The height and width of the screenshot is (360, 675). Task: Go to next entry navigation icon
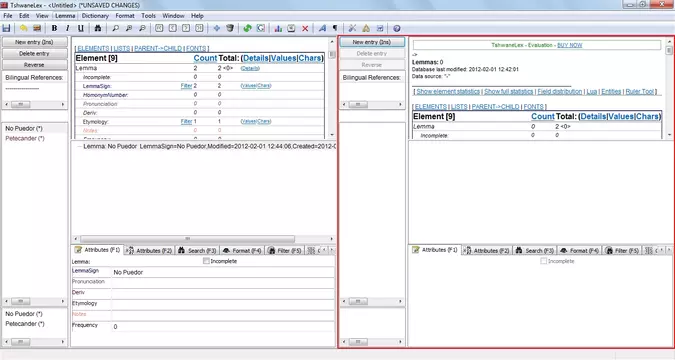(x=186, y=28)
